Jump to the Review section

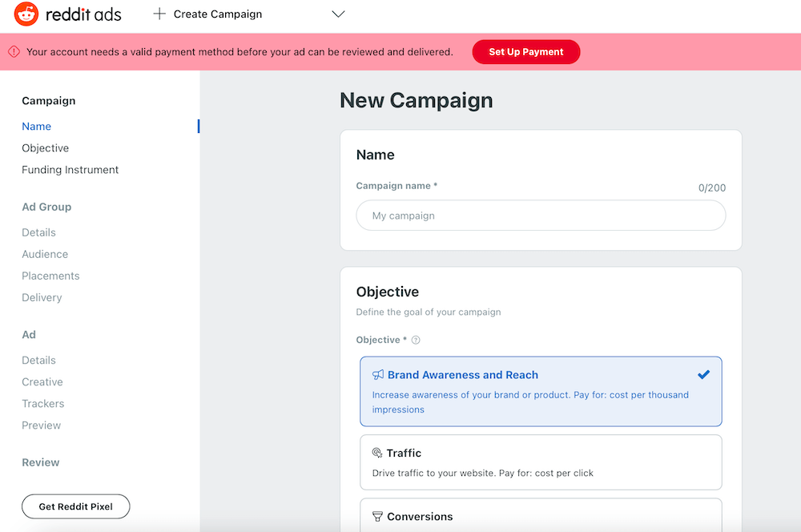click(40, 462)
